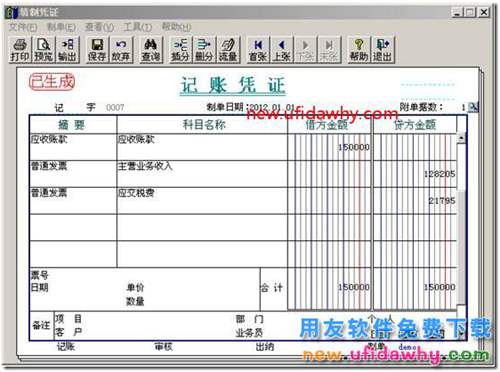This screenshot has height=372, width=500.
Task: Open the 工具 menu
Action: (x=138, y=27)
